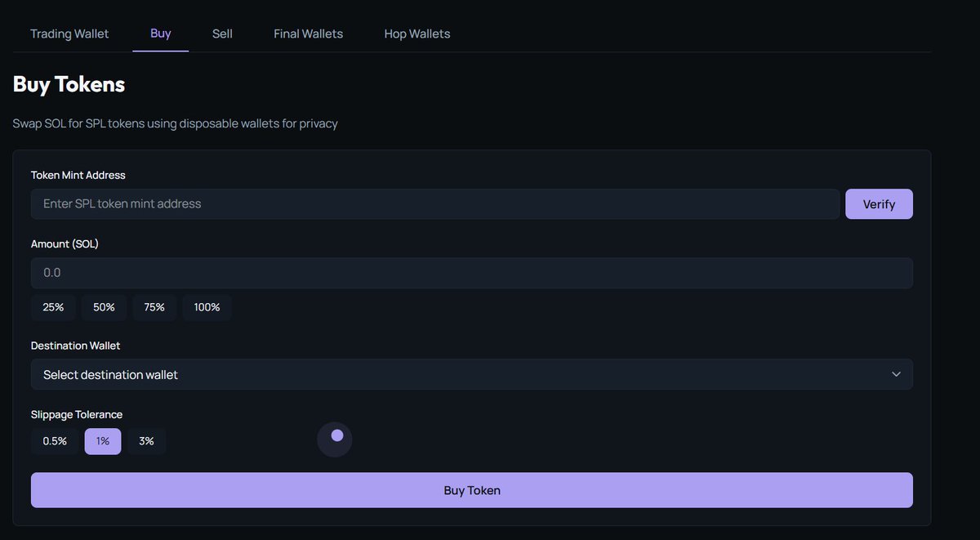Image resolution: width=980 pixels, height=540 pixels.
Task: Click the Slippage Tolerance label
Action: click(x=77, y=414)
